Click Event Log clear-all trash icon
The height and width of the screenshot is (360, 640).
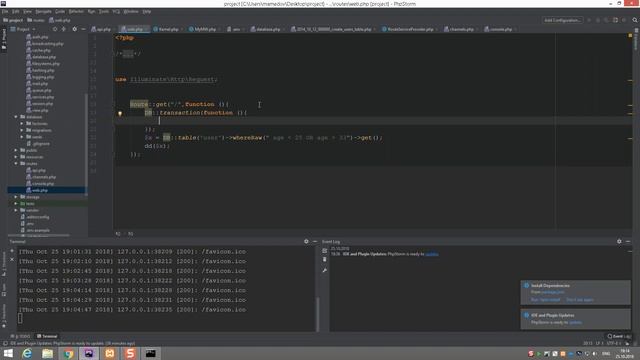point(324,260)
